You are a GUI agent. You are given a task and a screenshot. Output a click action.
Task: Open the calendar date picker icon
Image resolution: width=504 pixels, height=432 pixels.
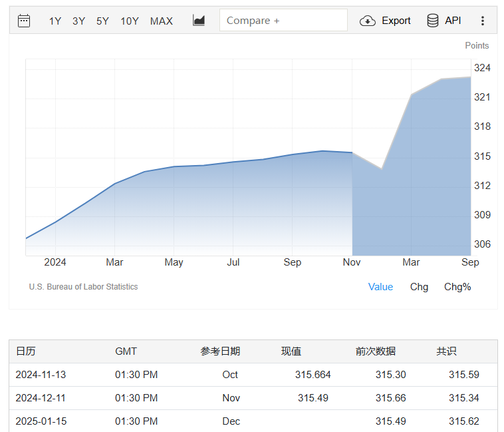click(24, 21)
